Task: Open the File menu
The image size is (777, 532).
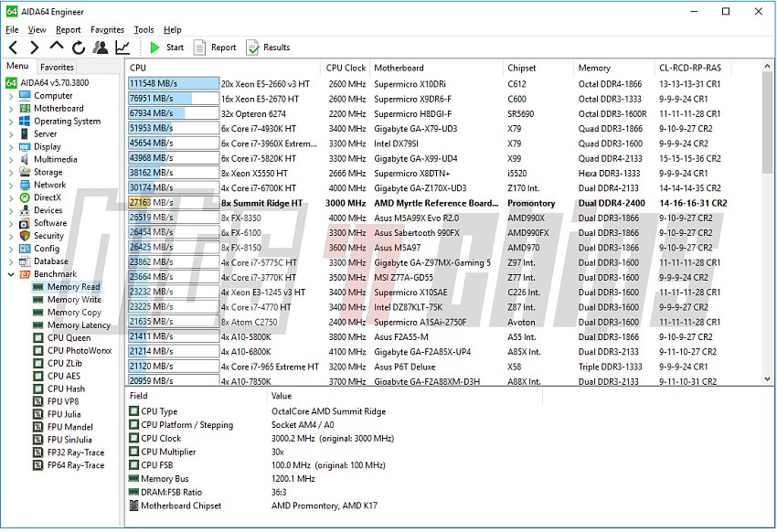Action: click(x=12, y=30)
